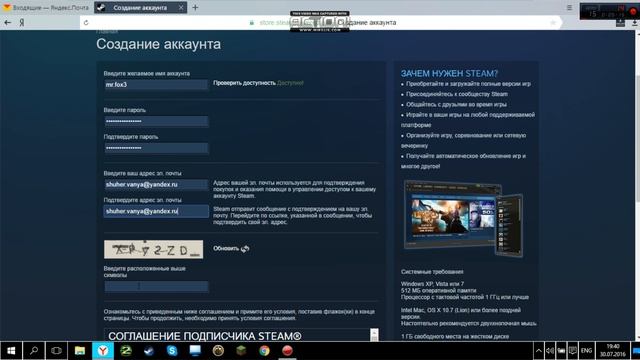Screen dimensions: 640x360
Task: Open a new browser tab
Action: point(195,7)
